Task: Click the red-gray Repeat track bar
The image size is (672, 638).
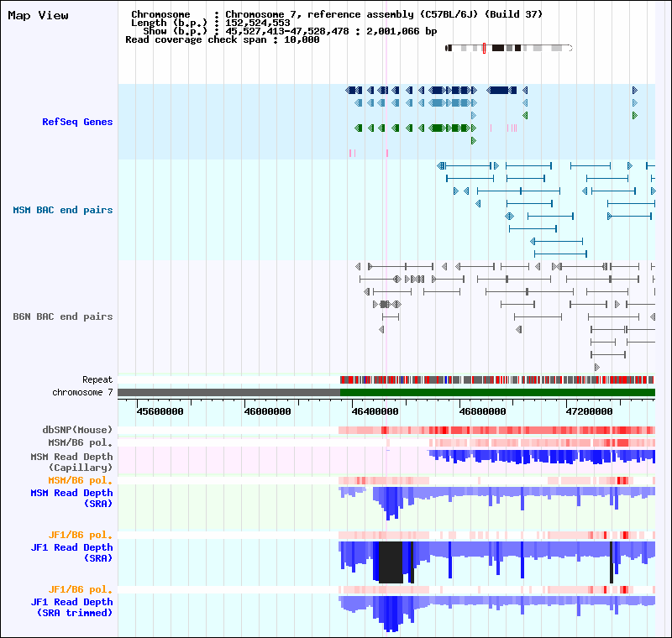Action: point(497,379)
